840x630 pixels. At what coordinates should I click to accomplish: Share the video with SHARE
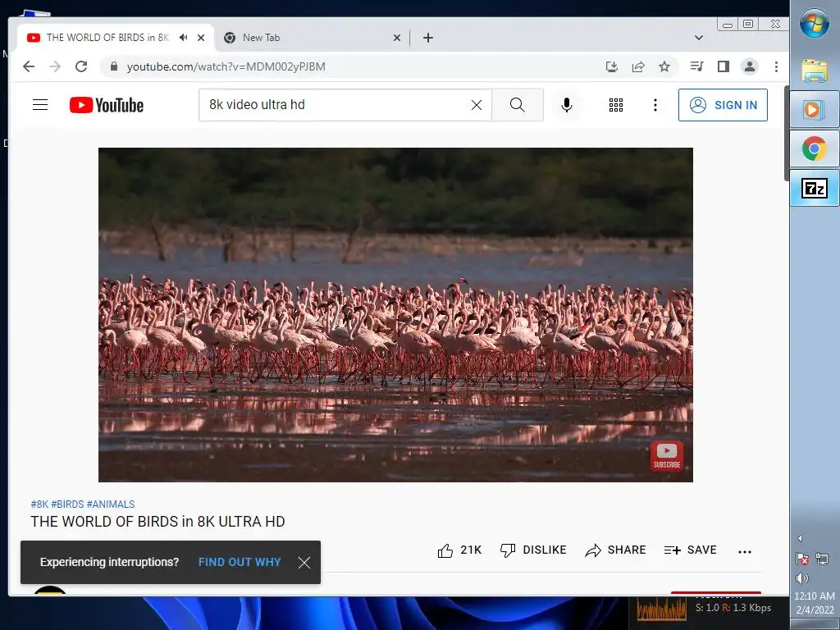[615, 550]
